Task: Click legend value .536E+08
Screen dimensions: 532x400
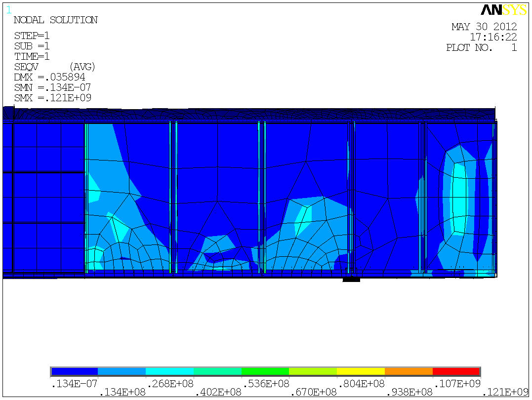Action: [x=266, y=384]
